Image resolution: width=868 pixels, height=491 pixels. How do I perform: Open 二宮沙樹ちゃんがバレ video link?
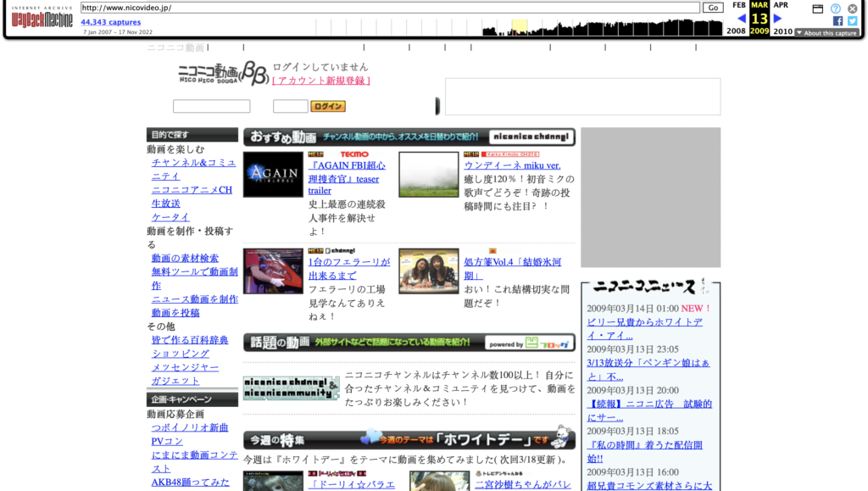[x=523, y=484]
